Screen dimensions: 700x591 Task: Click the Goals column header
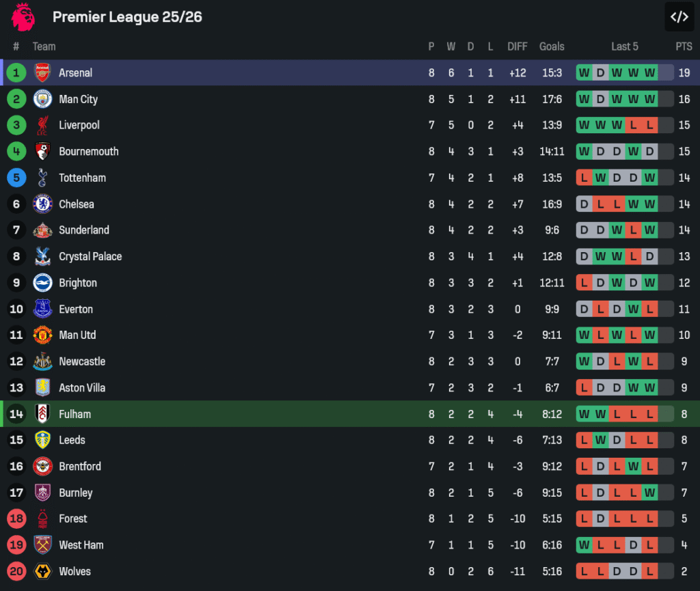click(552, 46)
